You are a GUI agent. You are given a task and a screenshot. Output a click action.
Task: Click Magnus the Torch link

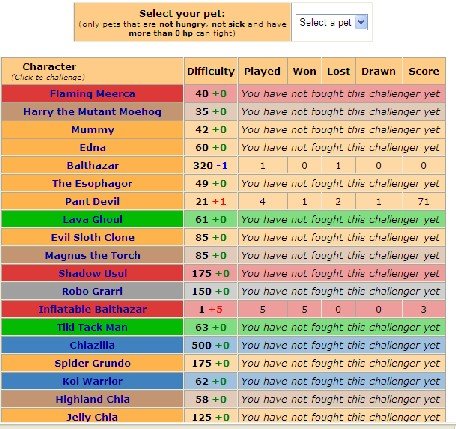(93, 256)
